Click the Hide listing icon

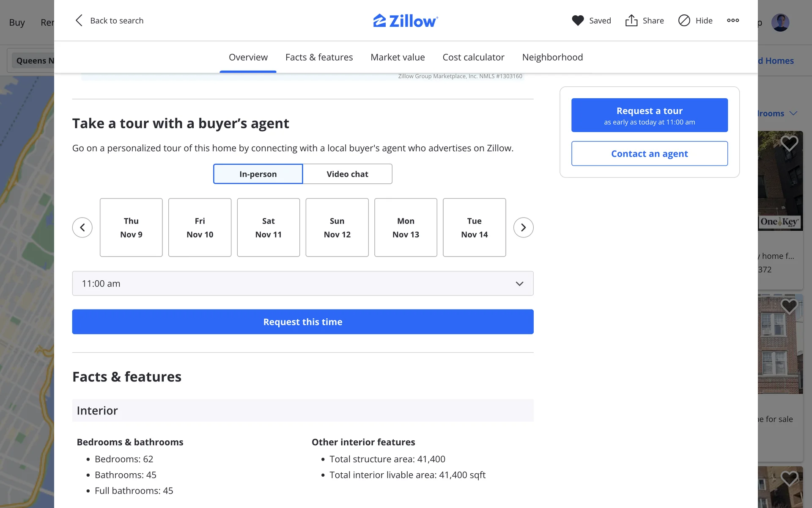684,20
